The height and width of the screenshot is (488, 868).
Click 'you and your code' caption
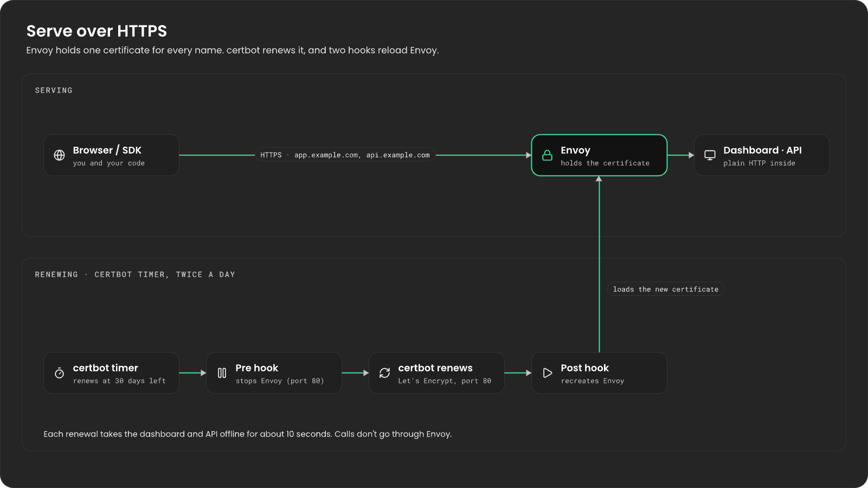pos(109,163)
